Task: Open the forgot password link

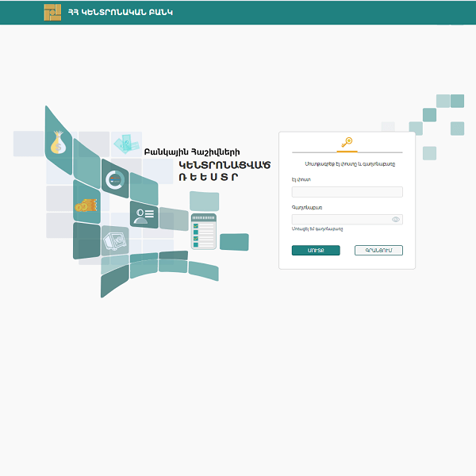Action: point(317,229)
